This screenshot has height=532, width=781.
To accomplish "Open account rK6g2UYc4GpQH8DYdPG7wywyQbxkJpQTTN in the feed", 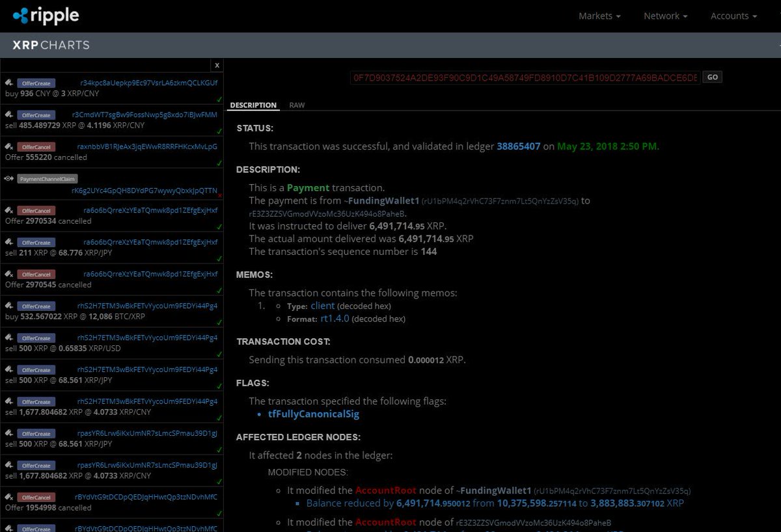I will pyautogui.click(x=144, y=191).
